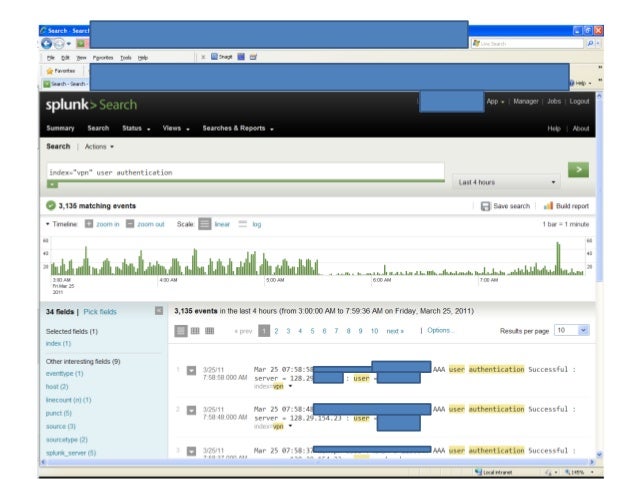Open the Actions dropdown
The width and height of the screenshot is (638, 479).
pos(99,147)
